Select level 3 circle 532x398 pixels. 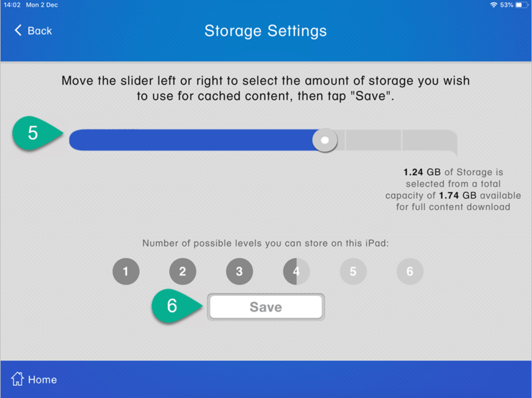tap(239, 272)
